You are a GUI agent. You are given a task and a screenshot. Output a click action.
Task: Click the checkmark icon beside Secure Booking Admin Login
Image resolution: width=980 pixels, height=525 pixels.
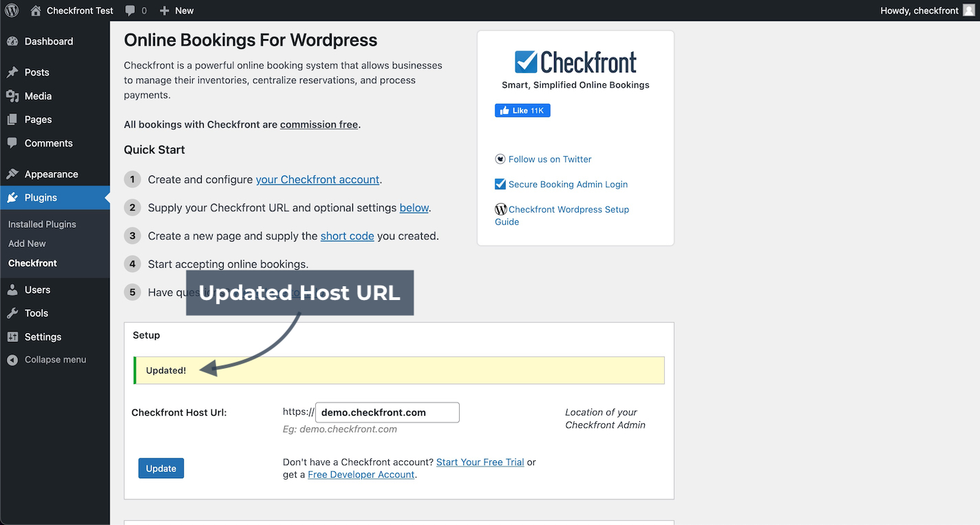click(x=500, y=184)
